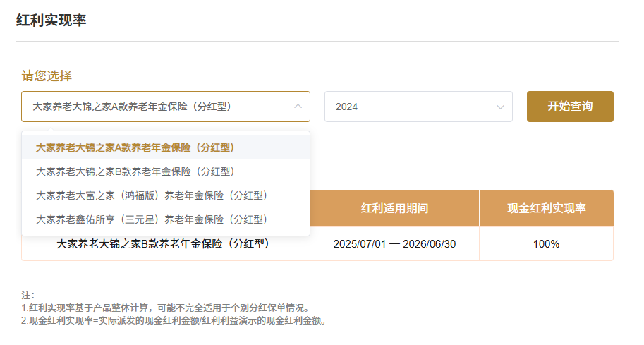The width and height of the screenshot is (644, 345).
Task: Select 大家养老大锦之家A款养老年金保险 option in list
Action: click(x=135, y=147)
